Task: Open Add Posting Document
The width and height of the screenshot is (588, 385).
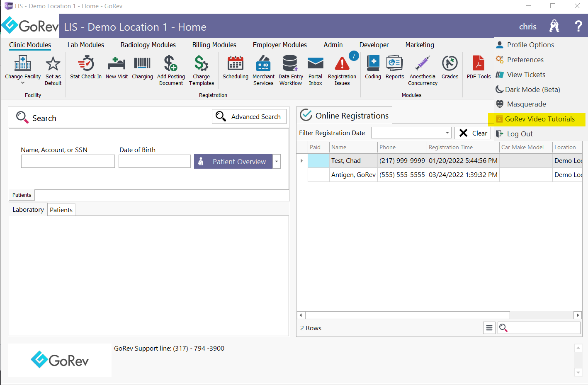Action: [x=171, y=70]
